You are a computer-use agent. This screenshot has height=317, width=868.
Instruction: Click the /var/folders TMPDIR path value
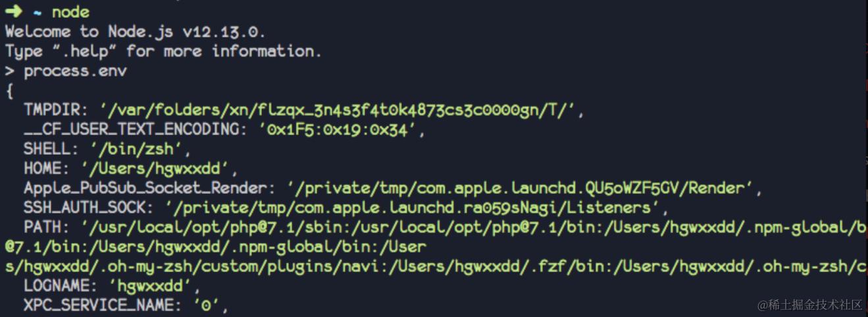341,109
